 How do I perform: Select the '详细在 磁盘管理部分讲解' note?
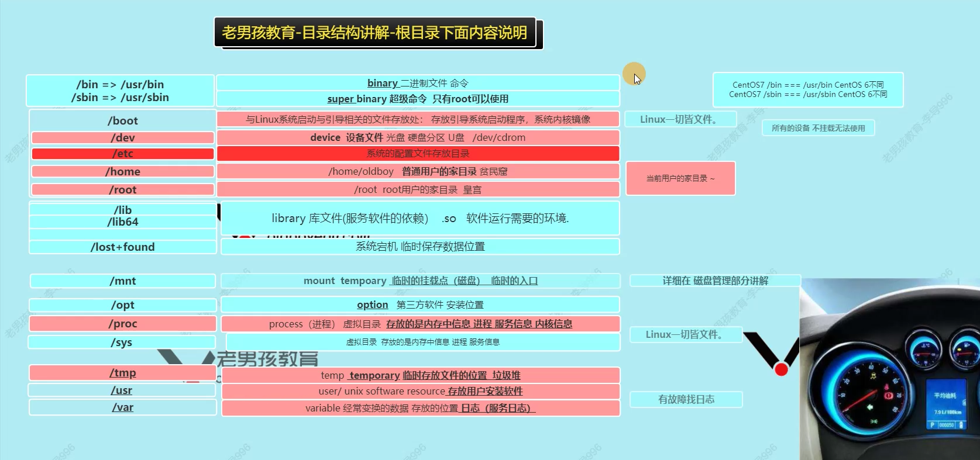point(715,281)
